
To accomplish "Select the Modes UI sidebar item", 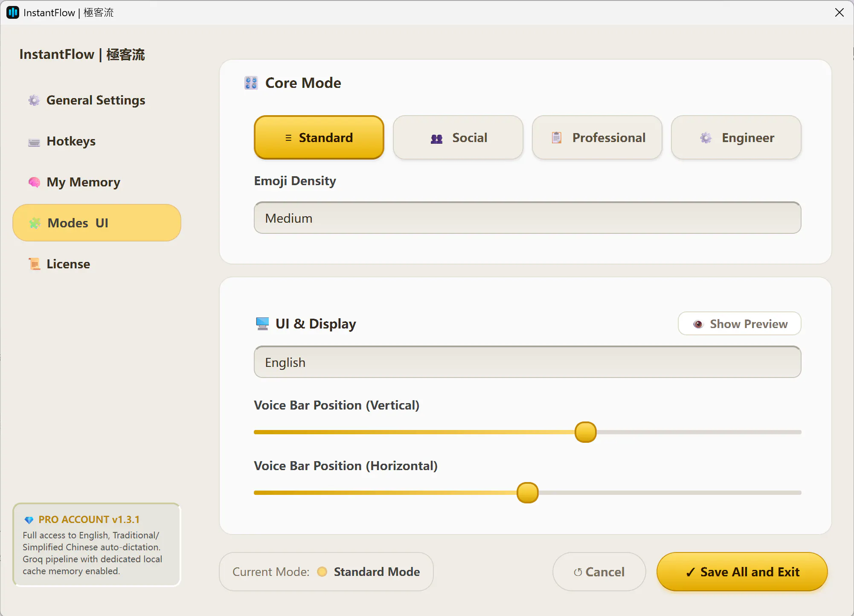I will (x=97, y=223).
